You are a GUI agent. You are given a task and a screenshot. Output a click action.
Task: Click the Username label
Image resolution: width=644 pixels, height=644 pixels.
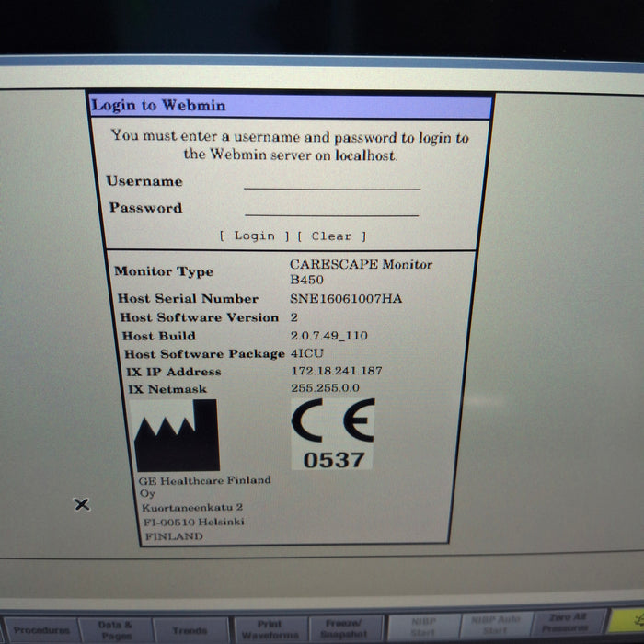(144, 181)
